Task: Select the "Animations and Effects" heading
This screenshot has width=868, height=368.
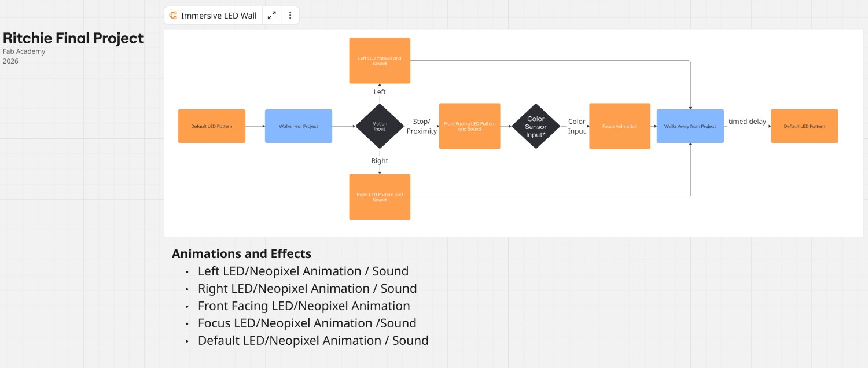Action: (x=241, y=253)
